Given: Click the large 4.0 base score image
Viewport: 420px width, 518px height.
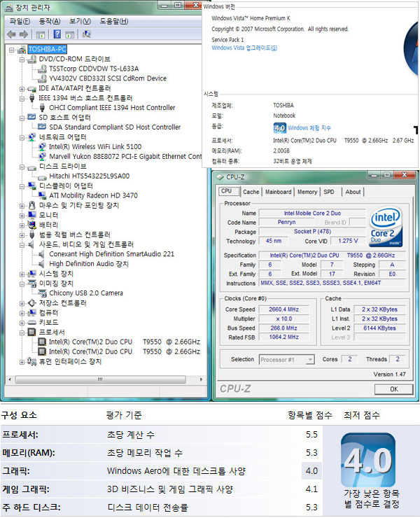Looking at the screenshot, I should tap(367, 460).
